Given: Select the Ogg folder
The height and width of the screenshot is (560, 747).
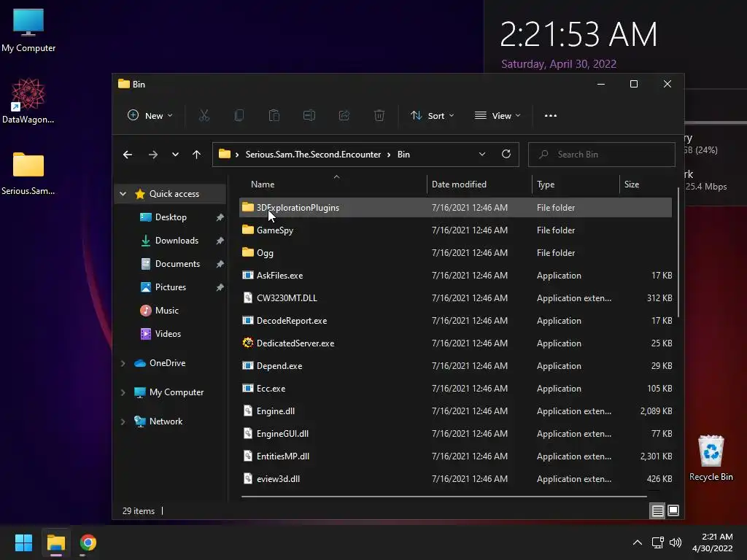Looking at the screenshot, I should pyautogui.click(x=455, y=252).
